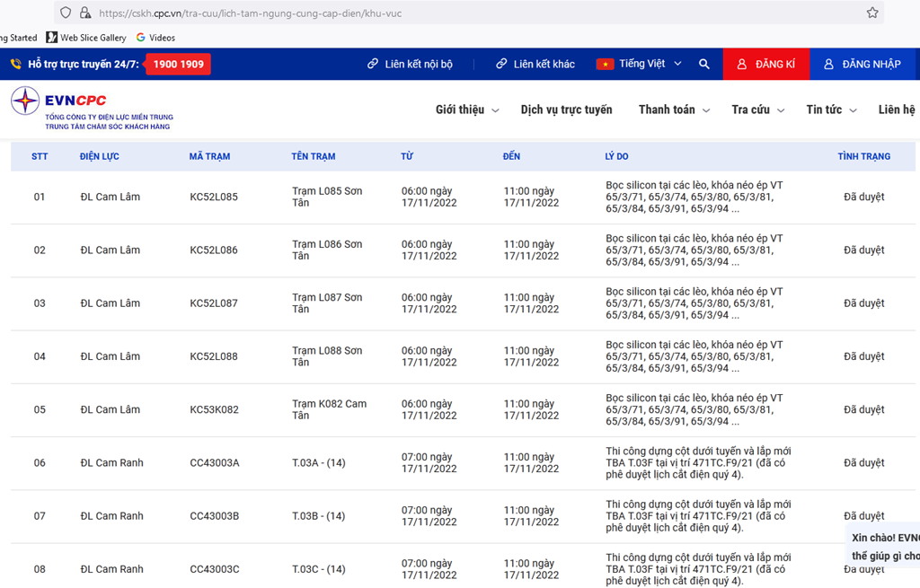
Task: Click the search magnifier icon
Action: pyautogui.click(x=704, y=65)
